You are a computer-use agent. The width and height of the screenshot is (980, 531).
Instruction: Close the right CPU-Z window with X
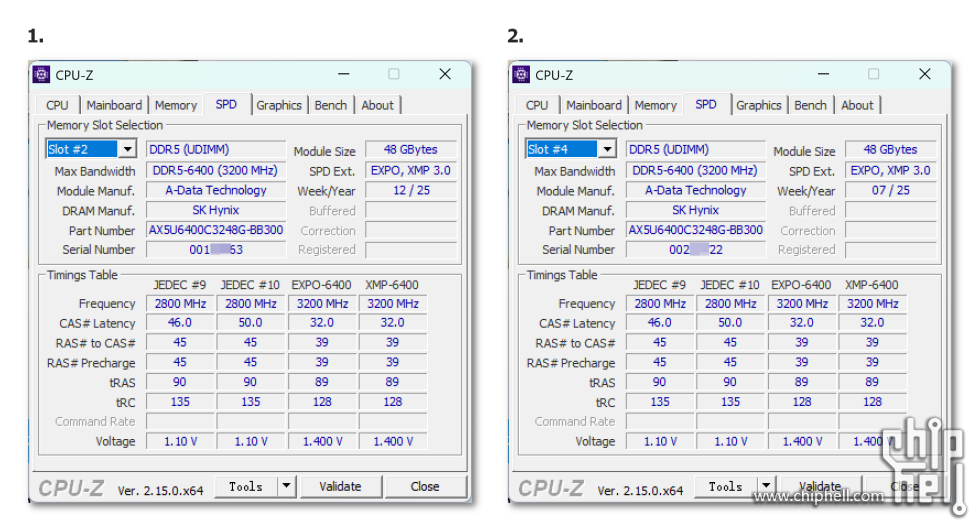coord(925,74)
